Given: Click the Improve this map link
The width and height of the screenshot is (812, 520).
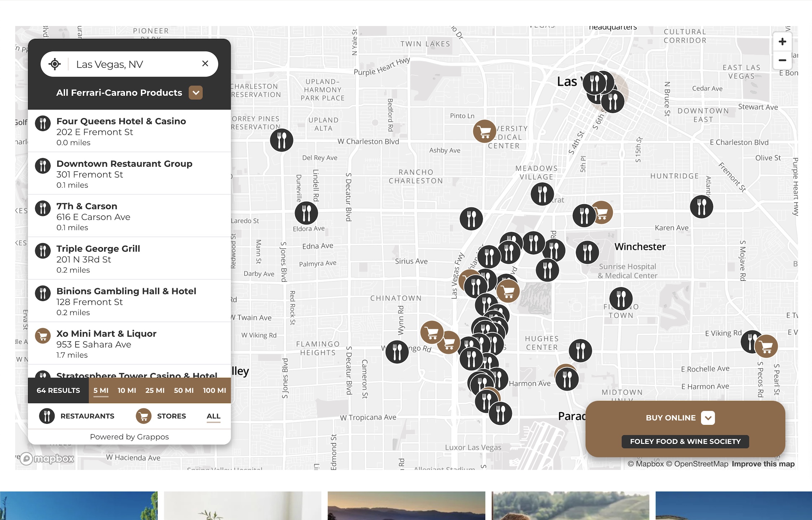Looking at the screenshot, I should (x=763, y=464).
